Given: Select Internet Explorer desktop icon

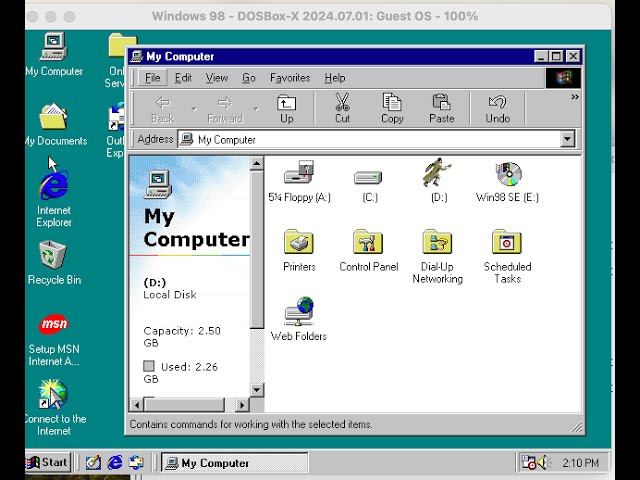Looking at the screenshot, I should (53, 199).
